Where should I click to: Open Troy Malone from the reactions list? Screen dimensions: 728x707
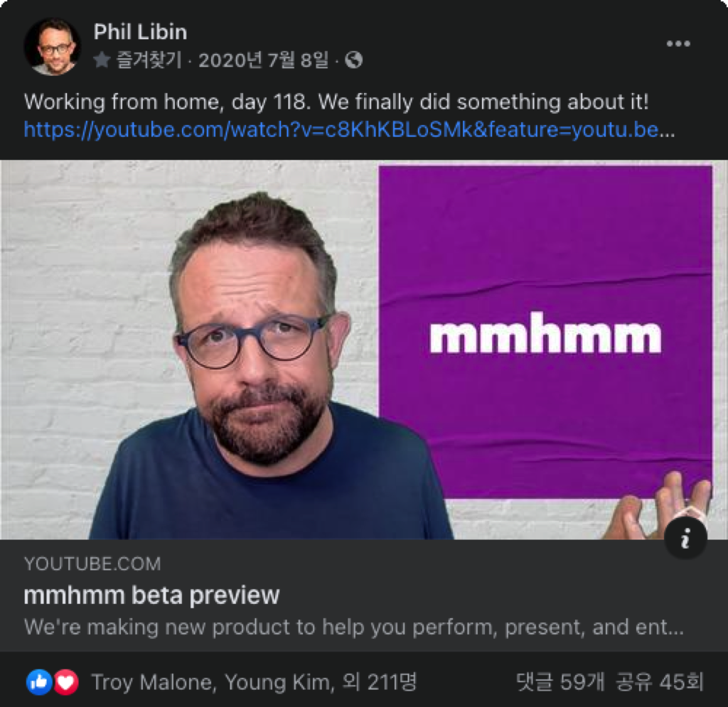[151, 682]
